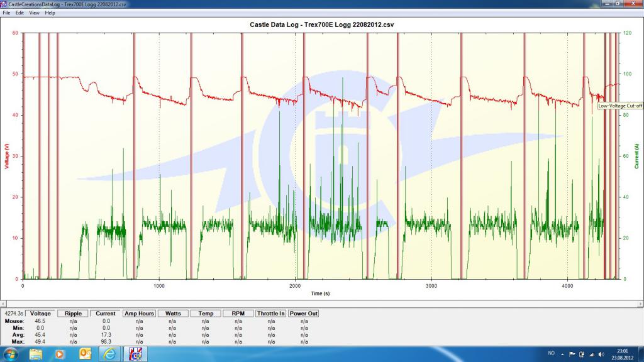Open the File menu
The image size is (644, 362).
tap(6, 13)
